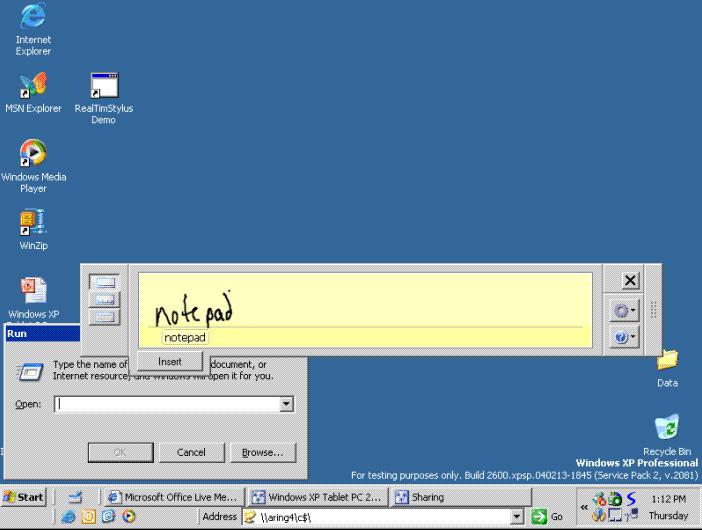Launch Media Player from Quick Launch

128,517
